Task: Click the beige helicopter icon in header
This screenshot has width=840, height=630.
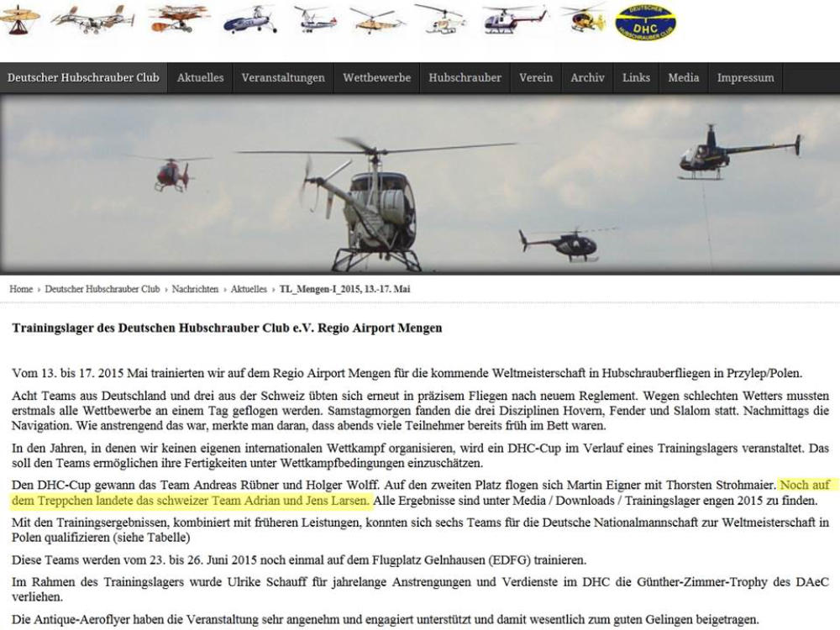Action: click(376, 18)
